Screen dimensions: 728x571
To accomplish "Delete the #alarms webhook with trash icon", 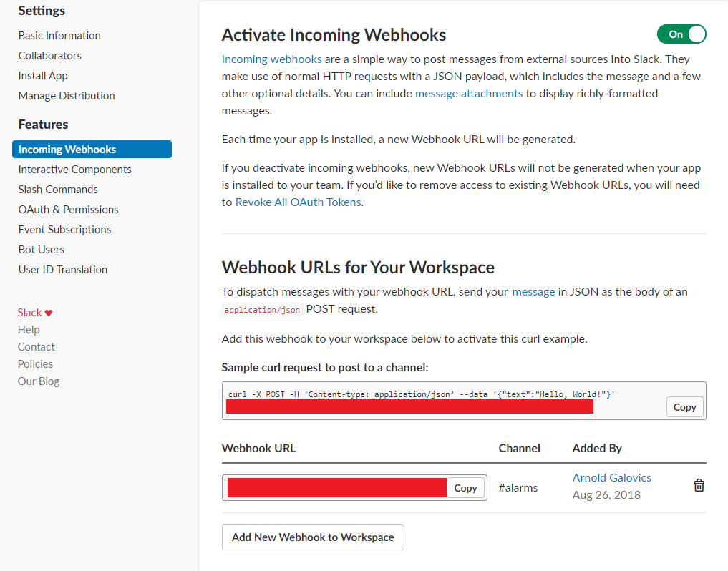I will pyautogui.click(x=699, y=486).
